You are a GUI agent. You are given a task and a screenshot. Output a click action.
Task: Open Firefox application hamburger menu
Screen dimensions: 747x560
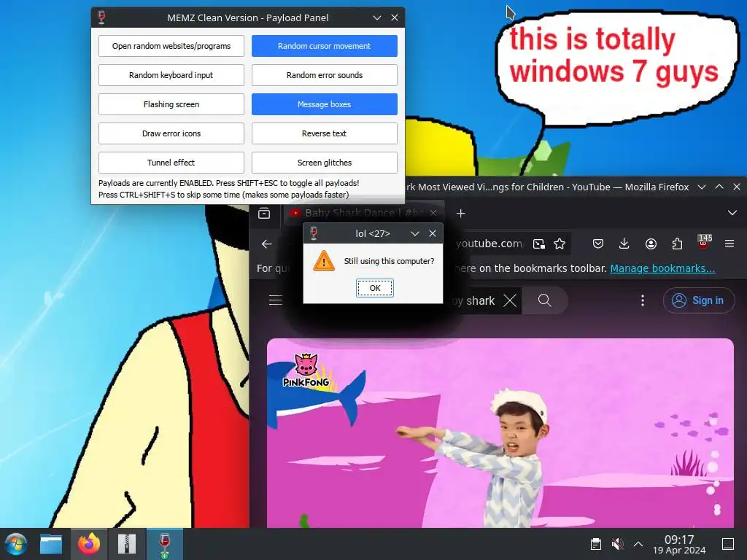point(729,244)
